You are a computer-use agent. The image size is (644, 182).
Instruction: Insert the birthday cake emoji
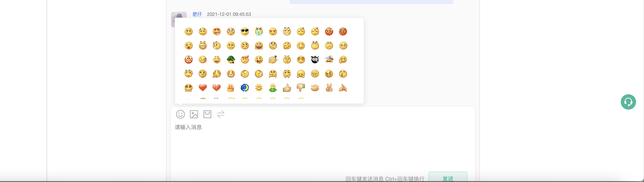pos(231,88)
